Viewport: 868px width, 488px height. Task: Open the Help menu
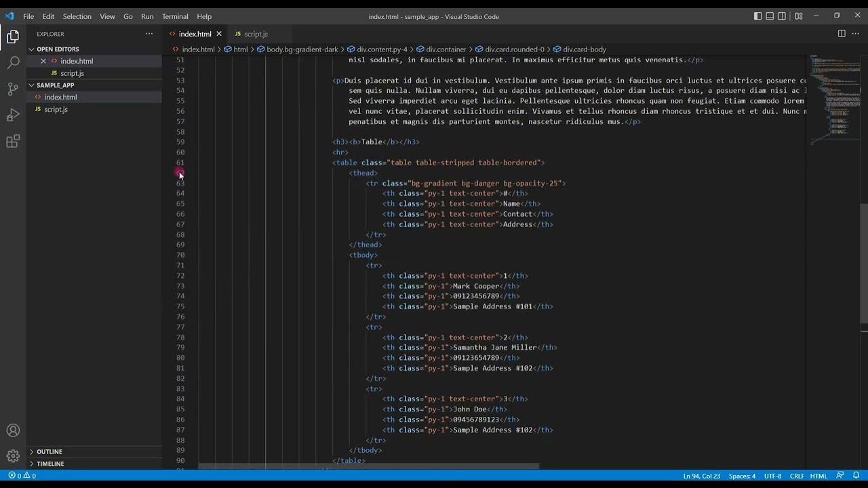point(204,16)
